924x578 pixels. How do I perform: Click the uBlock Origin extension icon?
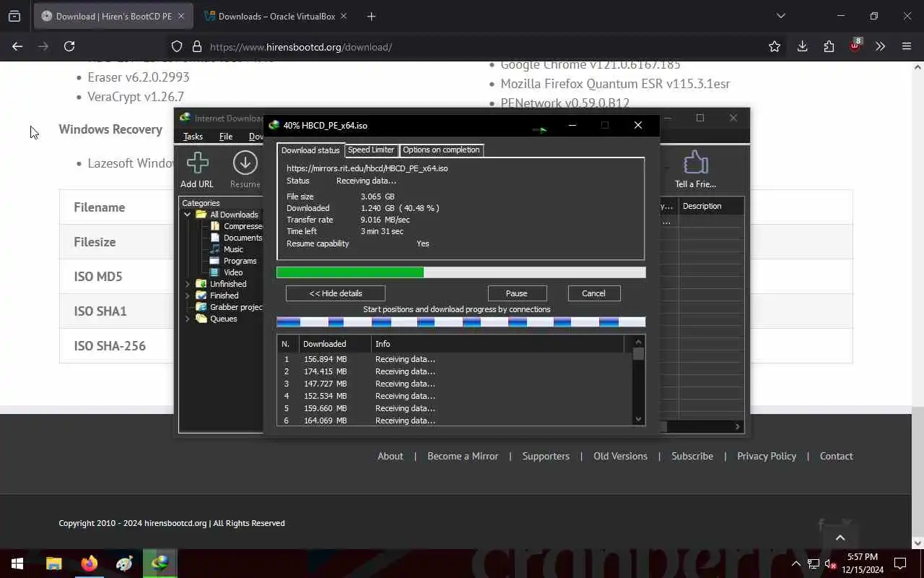click(x=855, y=46)
